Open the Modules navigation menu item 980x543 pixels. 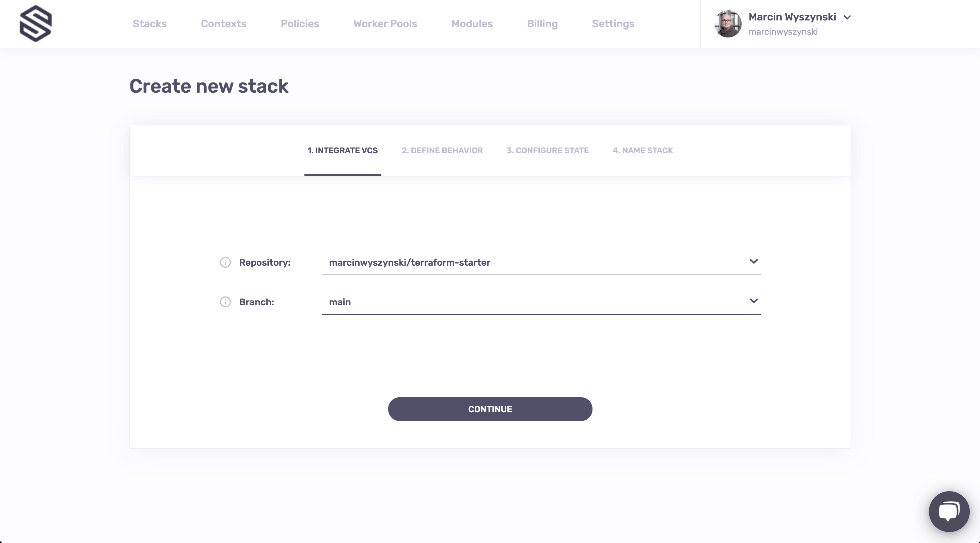[x=472, y=24]
